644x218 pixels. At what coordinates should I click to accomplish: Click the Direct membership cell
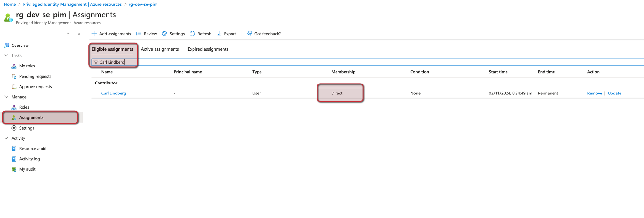click(337, 93)
